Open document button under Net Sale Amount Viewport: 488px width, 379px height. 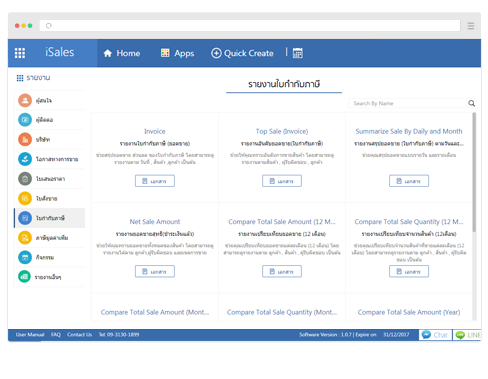pos(155,272)
